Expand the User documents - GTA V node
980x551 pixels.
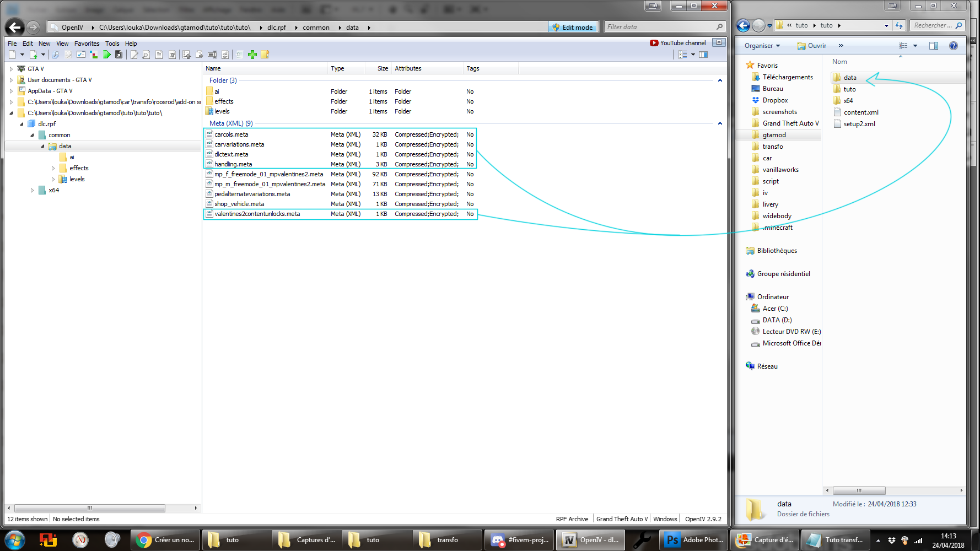11,80
